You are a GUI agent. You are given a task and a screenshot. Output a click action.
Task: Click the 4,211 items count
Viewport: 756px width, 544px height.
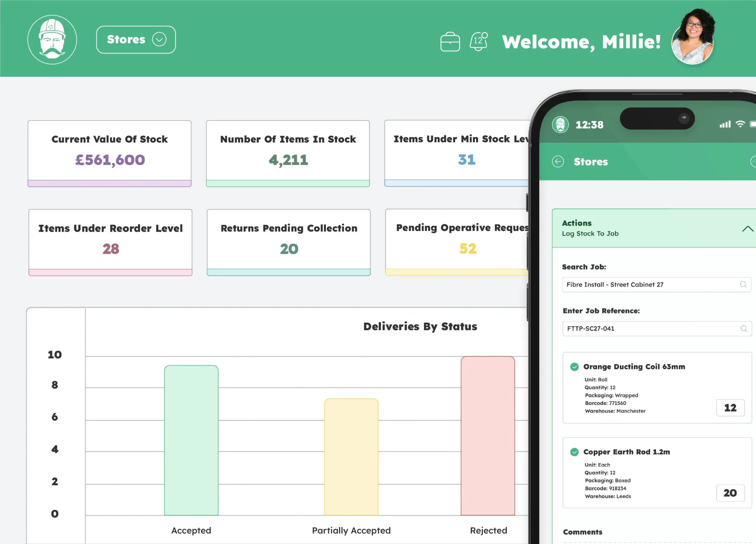pyautogui.click(x=288, y=160)
